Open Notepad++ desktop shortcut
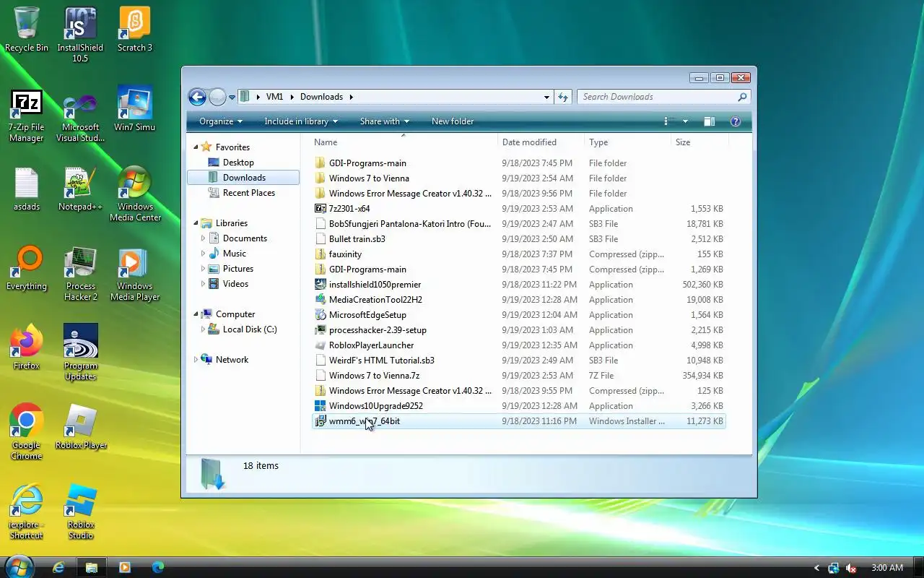The height and width of the screenshot is (578, 924). tap(80, 189)
